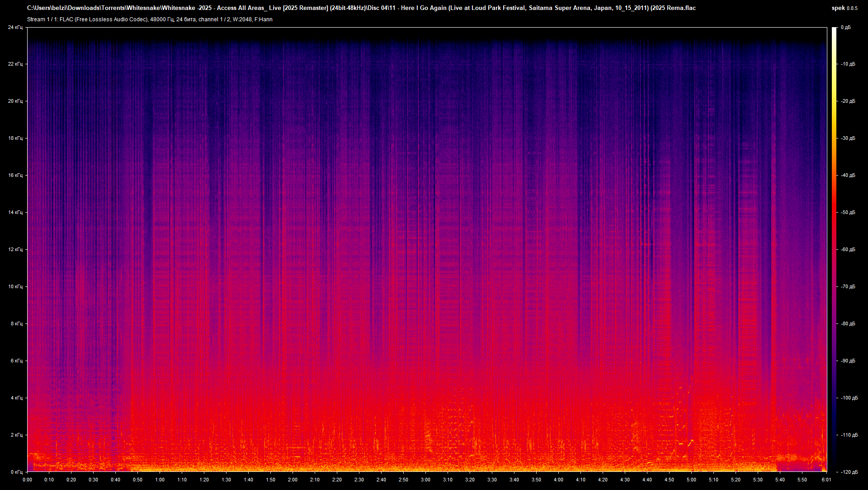Click the -60 дБ scale label
This screenshot has width=868, height=490.
click(x=848, y=249)
